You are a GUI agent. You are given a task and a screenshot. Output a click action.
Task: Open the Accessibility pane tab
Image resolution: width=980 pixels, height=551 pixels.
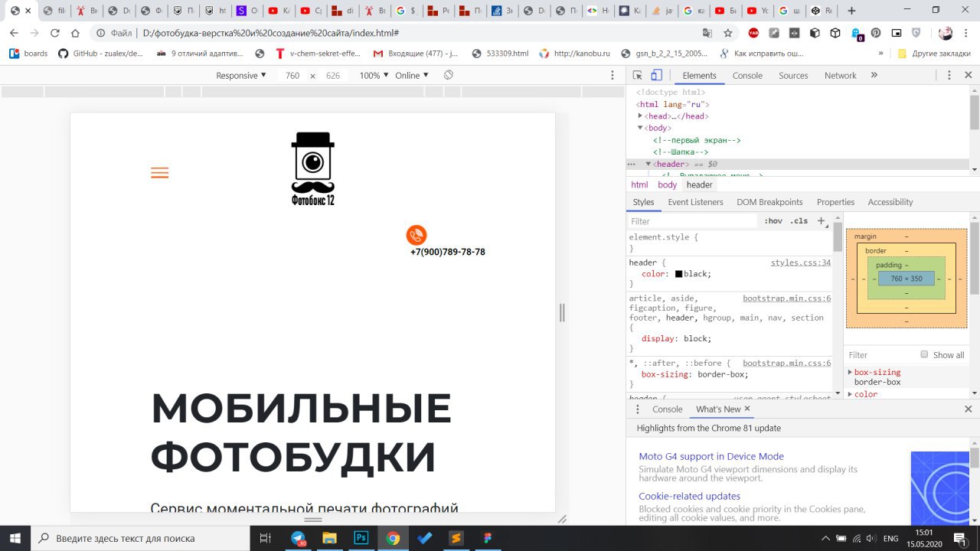pyautogui.click(x=890, y=202)
